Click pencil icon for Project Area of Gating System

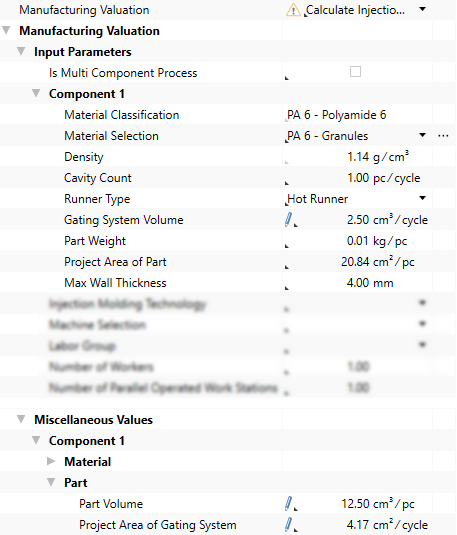click(x=288, y=525)
